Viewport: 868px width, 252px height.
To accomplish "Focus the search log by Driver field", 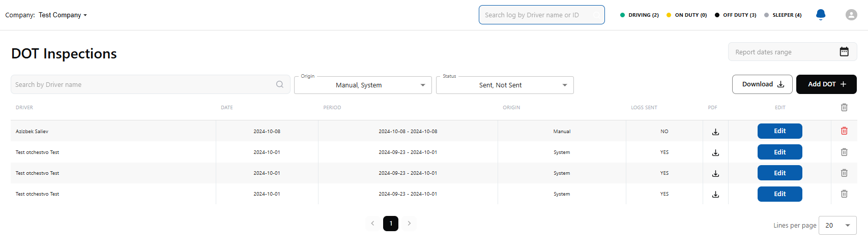I will pos(537,15).
